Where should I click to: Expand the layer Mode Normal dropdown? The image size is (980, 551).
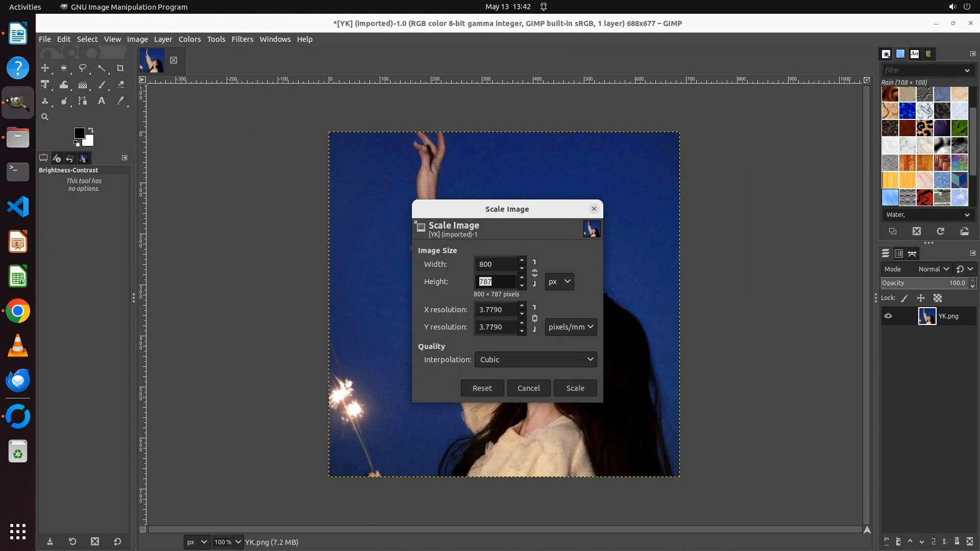(x=933, y=269)
